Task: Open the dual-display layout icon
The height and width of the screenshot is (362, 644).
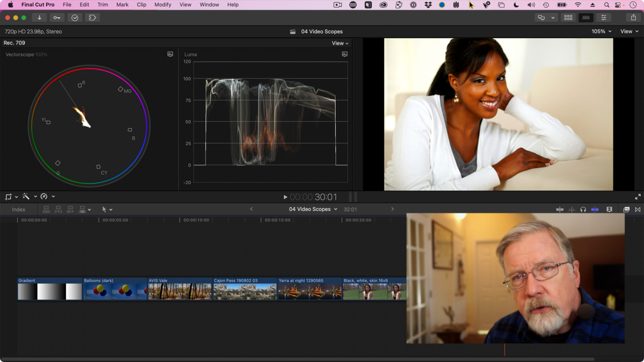Action: point(541,18)
